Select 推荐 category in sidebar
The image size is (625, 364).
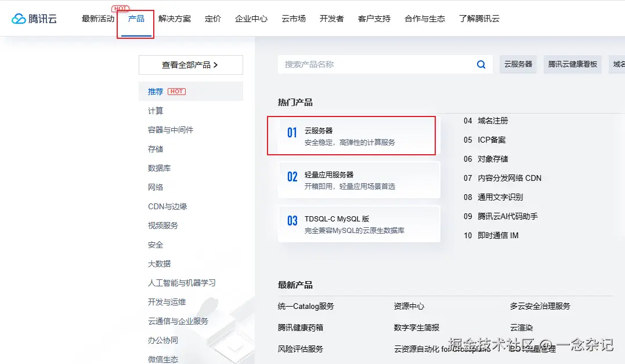191,91
